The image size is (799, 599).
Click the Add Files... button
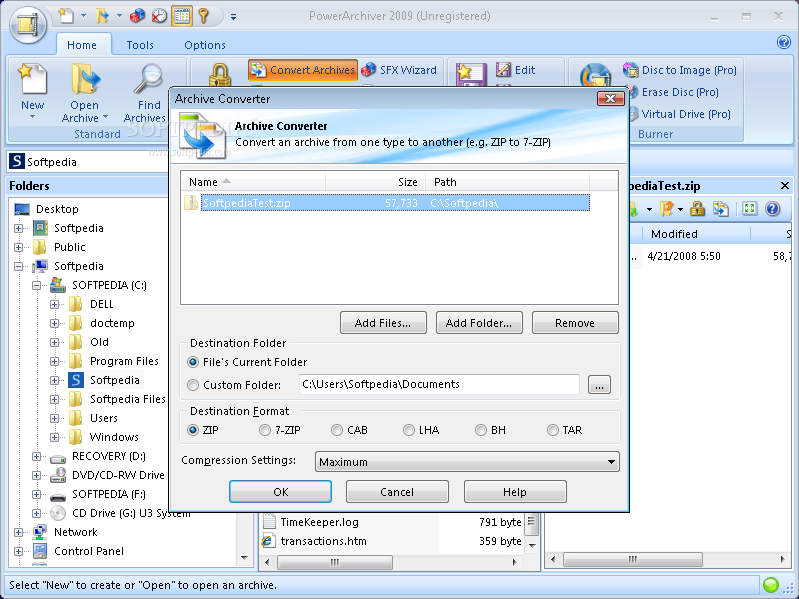point(383,323)
